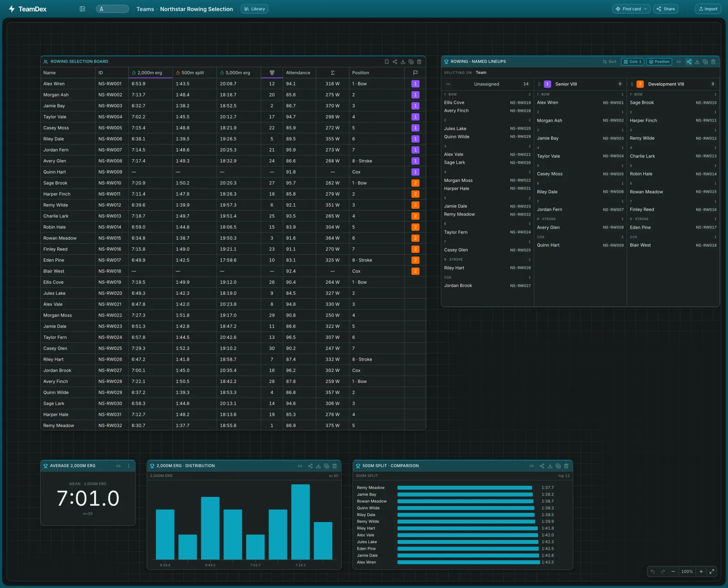Click the Teams breadcrumb
This screenshot has height=588, width=728.
(145, 9)
